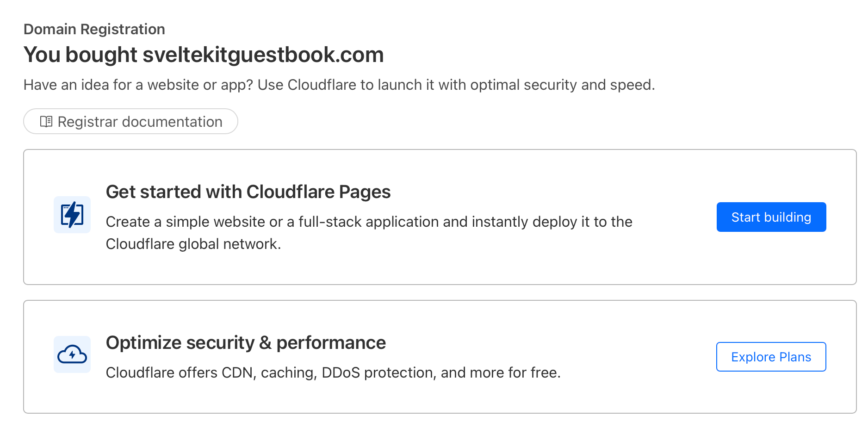Image resolution: width=868 pixels, height=422 pixels.
Task: Click the Optimize security & performance heading
Action: click(246, 342)
